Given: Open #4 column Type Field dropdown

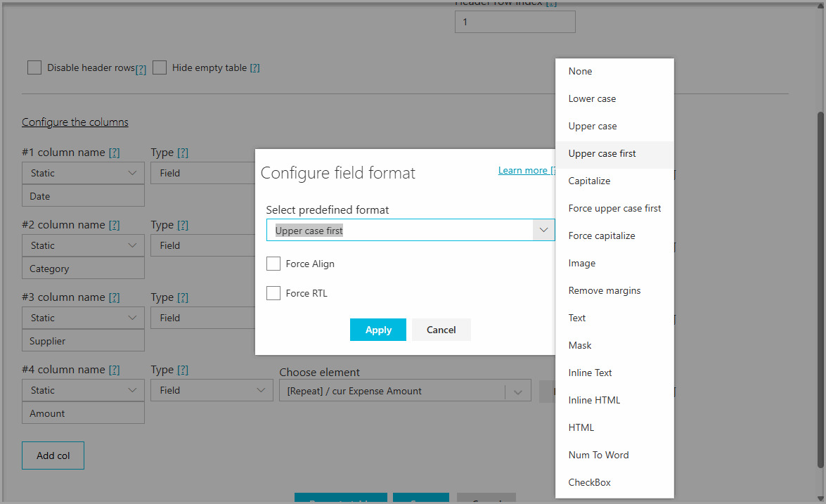Looking at the screenshot, I should [212, 390].
